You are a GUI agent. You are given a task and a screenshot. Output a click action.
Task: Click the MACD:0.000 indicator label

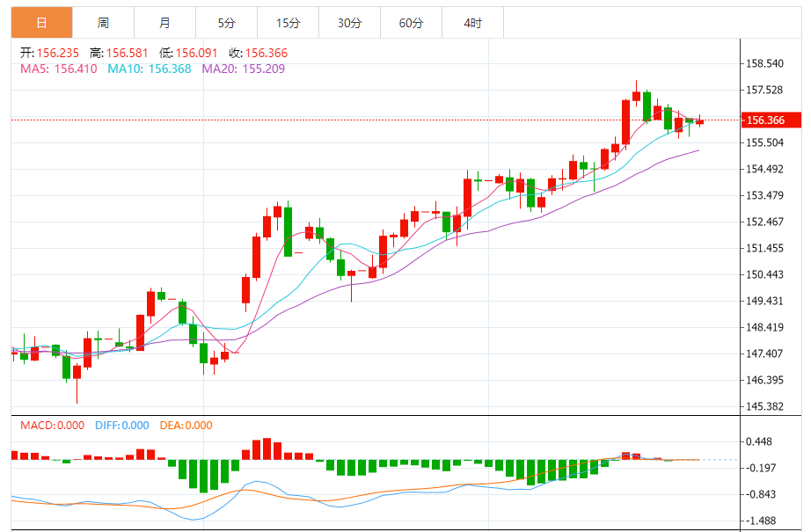(x=52, y=426)
